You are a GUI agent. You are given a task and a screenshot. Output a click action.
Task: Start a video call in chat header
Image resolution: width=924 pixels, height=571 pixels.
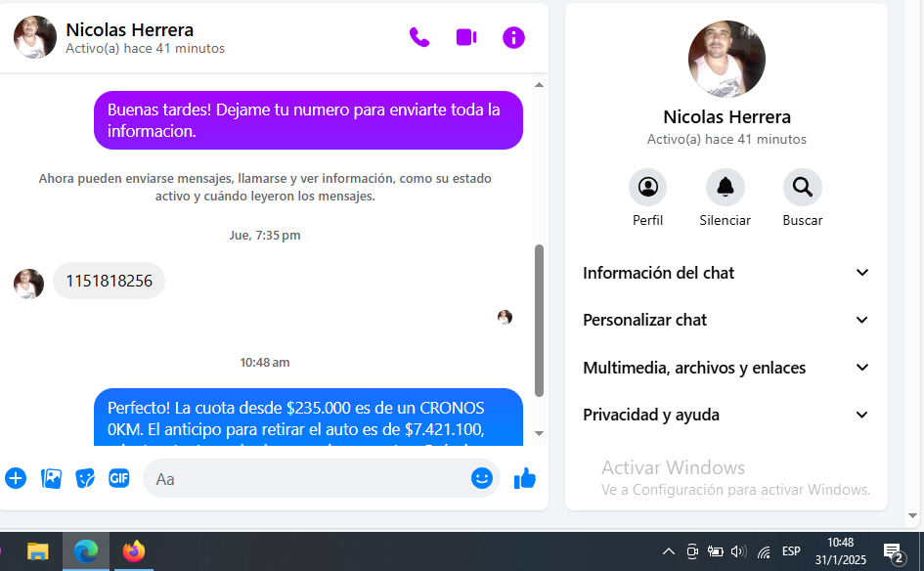tap(466, 37)
